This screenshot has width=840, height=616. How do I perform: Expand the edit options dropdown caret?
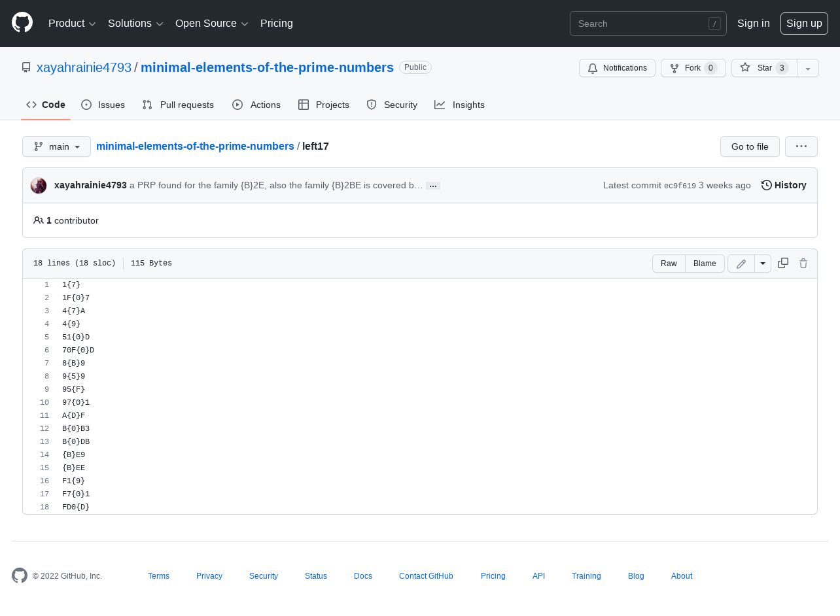tap(763, 264)
